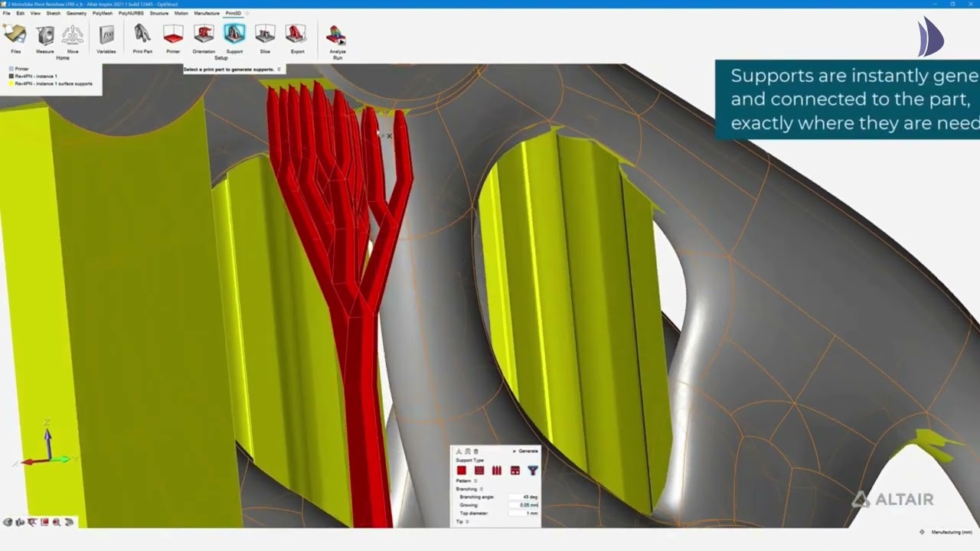This screenshot has height=551, width=980.
Task: Expand the Tip section
Action: [x=467, y=521]
